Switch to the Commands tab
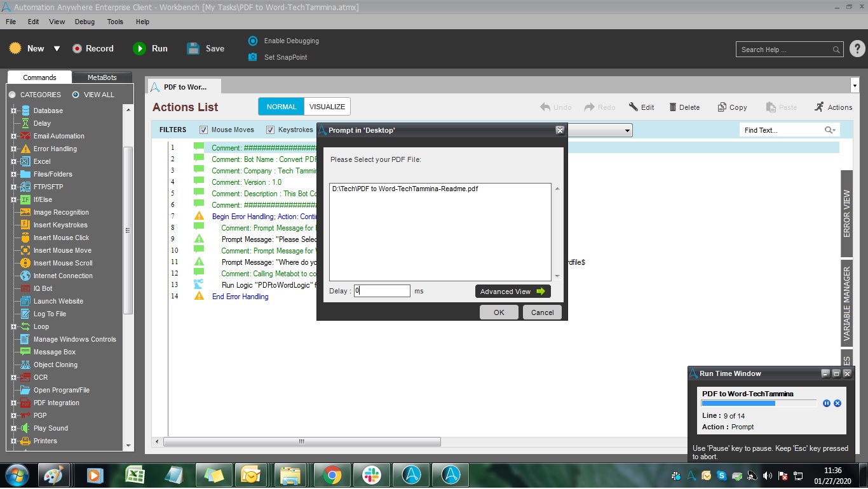The height and width of the screenshot is (489, 868). point(39,77)
